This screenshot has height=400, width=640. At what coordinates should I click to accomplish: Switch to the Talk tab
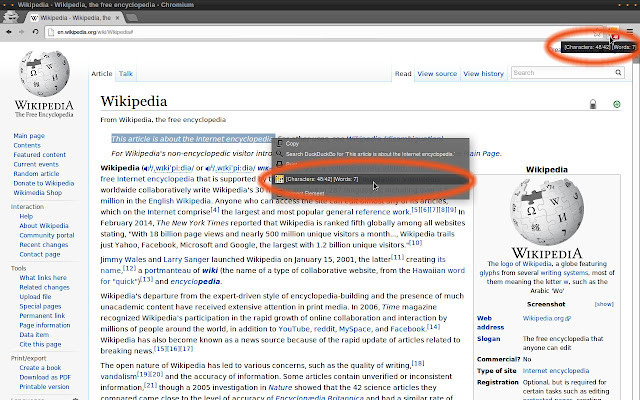[x=126, y=73]
